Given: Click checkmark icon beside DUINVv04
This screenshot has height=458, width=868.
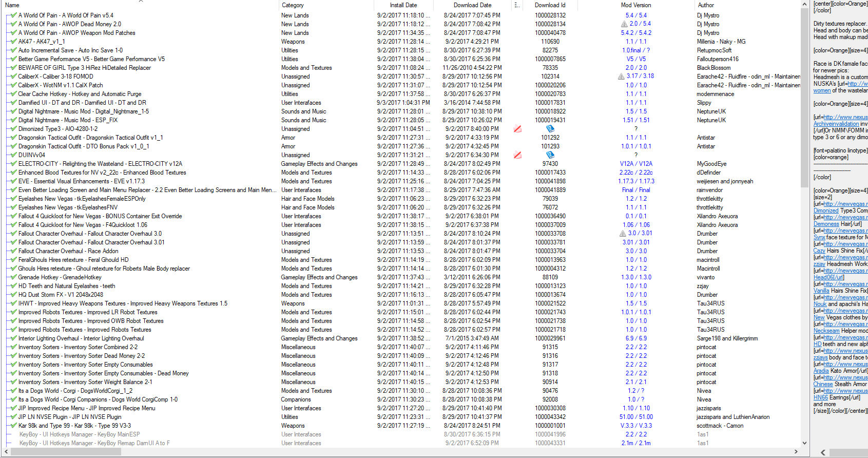Looking at the screenshot, I should tap(13, 155).
